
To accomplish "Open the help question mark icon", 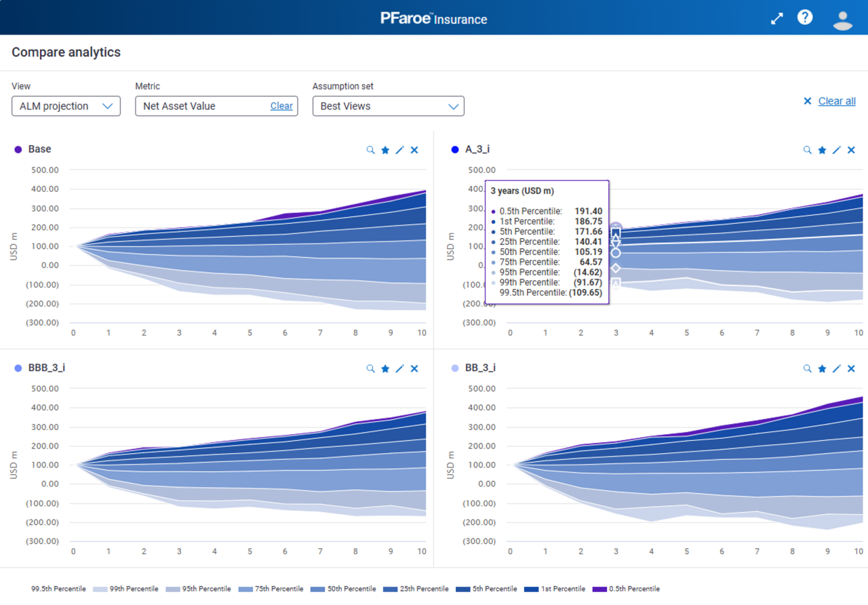I will pos(805,18).
